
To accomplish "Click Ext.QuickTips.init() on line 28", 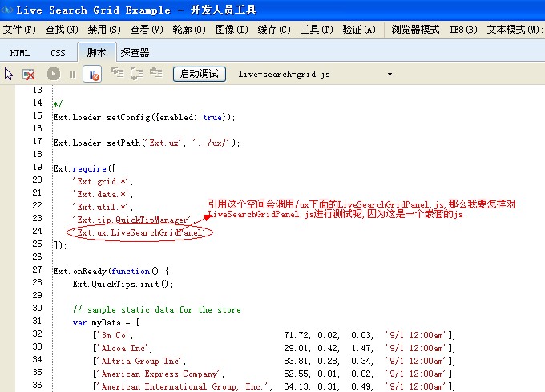I will click(x=123, y=284).
